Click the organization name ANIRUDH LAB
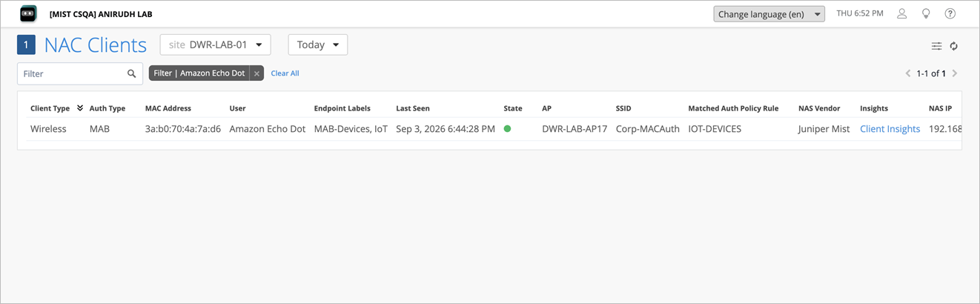The height and width of the screenshot is (304, 980). coord(101,14)
